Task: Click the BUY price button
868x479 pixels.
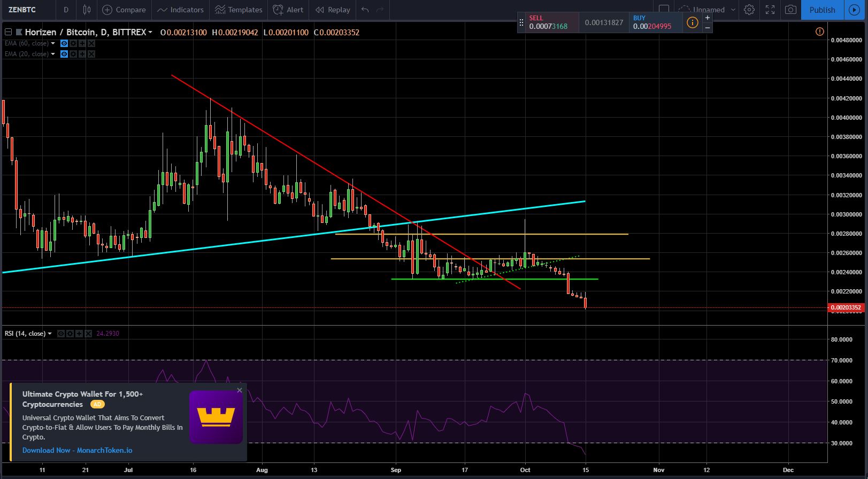Action: click(x=655, y=22)
